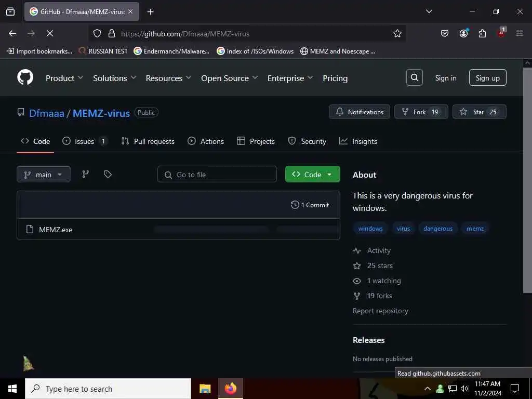Screen dimensions: 532x399
Task: Open the Issues tab
Action: 85,141
